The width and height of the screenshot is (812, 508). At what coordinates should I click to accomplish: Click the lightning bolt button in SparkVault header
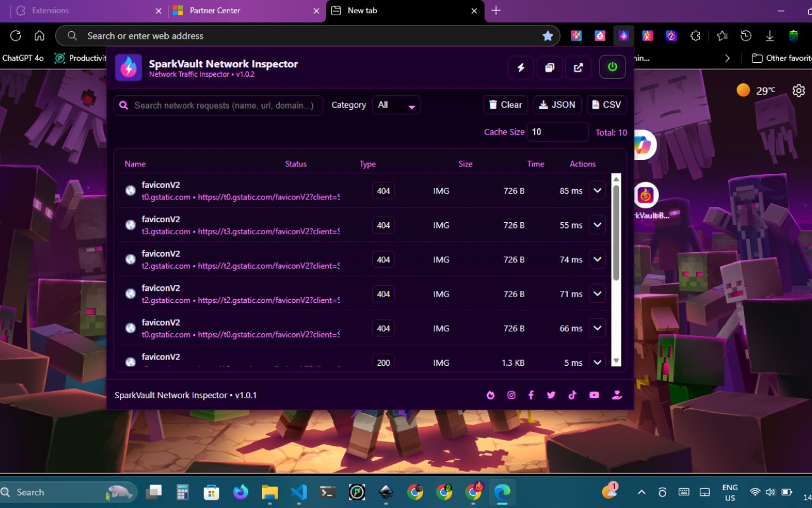pyautogui.click(x=521, y=67)
